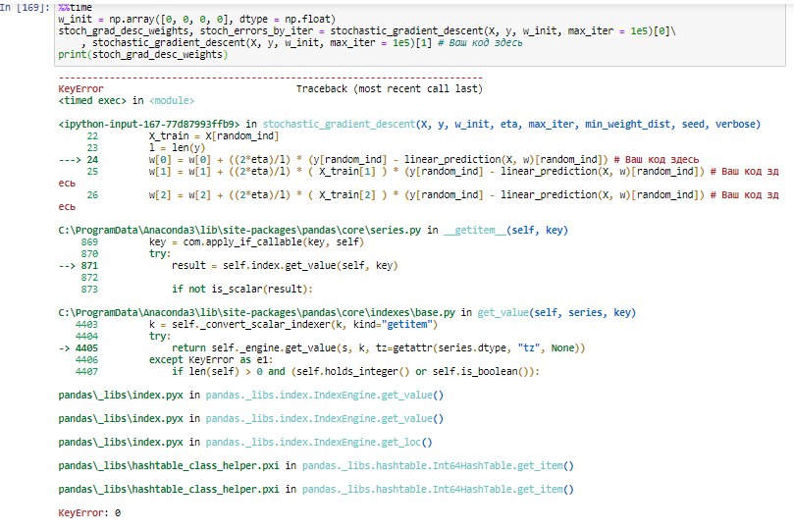
Task: Click line 4403 _convert_scalar_indexer
Action: (x=256, y=325)
